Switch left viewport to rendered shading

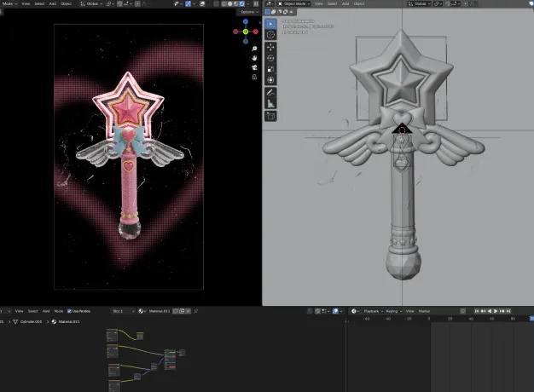(x=241, y=3)
